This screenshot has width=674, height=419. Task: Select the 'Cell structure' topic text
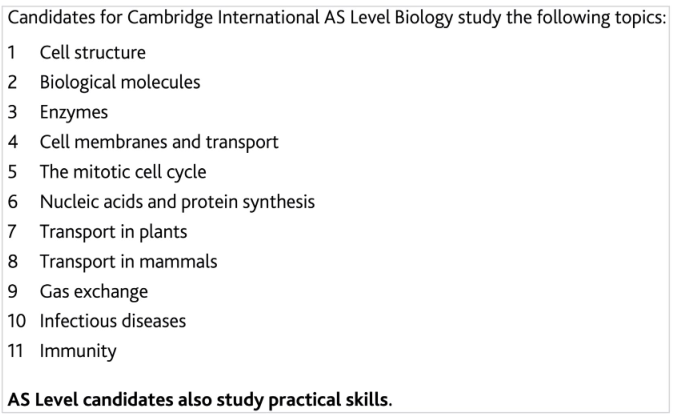click(x=93, y=52)
